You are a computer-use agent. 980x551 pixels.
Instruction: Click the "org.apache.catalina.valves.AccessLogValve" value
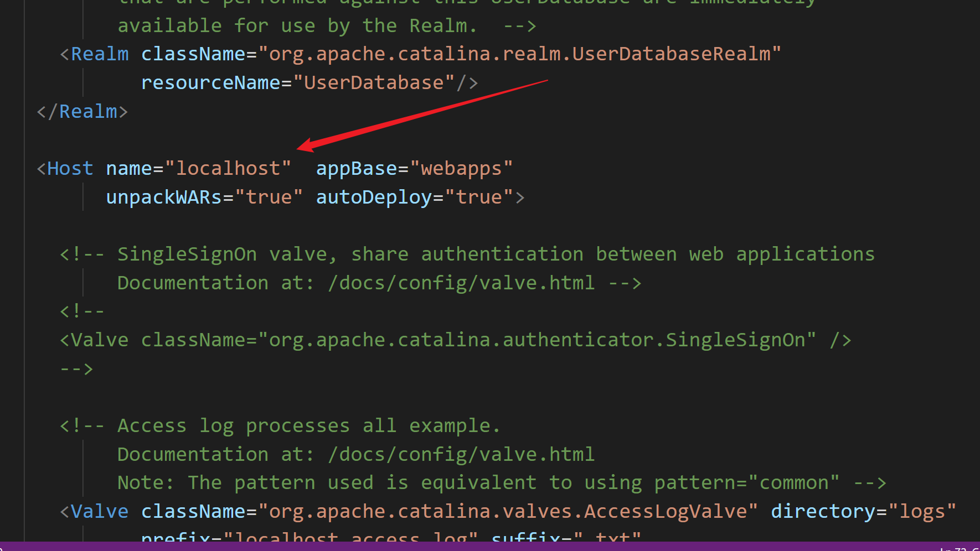tap(508, 512)
